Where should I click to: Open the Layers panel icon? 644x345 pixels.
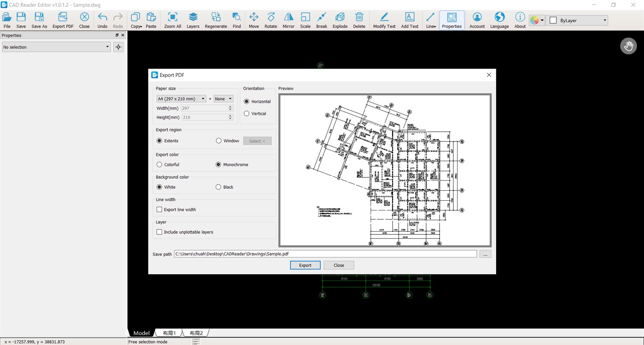coord(193,18)
